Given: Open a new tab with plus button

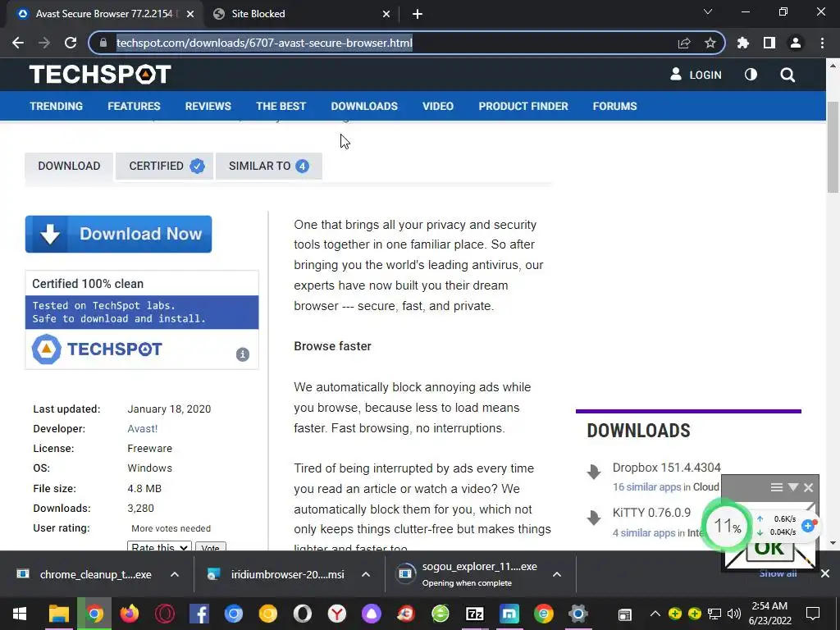Looking at the screenshot, I should point(418,14).
